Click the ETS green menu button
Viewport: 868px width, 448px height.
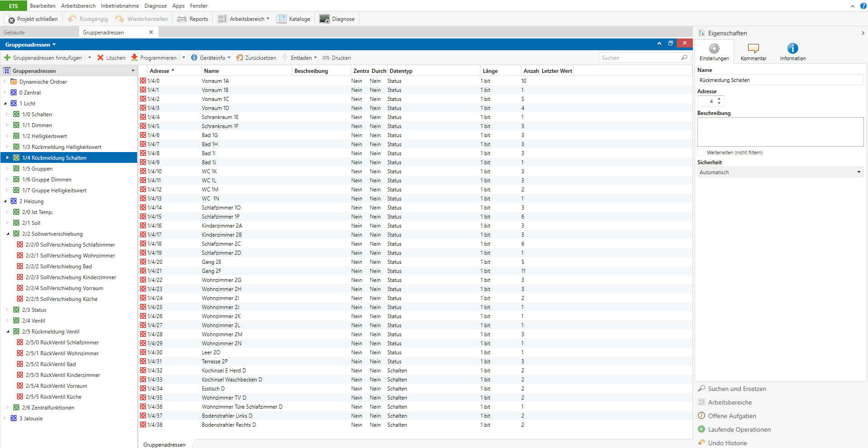[14, 6]
